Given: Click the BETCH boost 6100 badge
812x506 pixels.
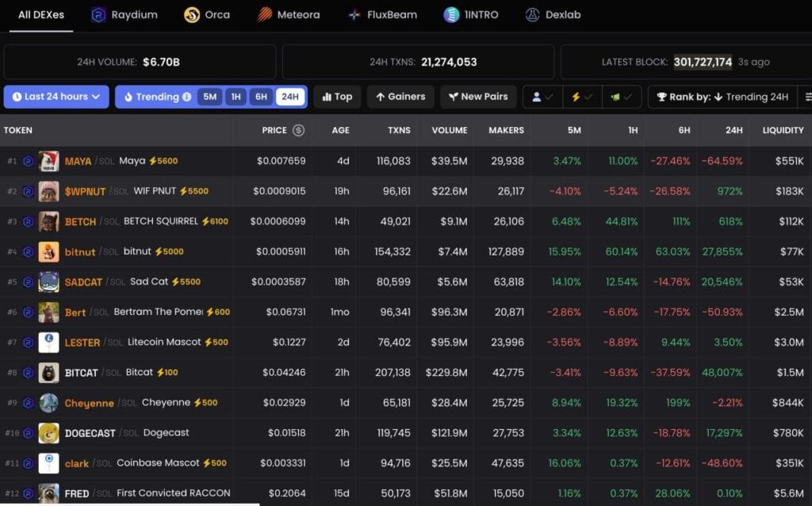Looking at the screenshot, I should click(x=215, y=221).
